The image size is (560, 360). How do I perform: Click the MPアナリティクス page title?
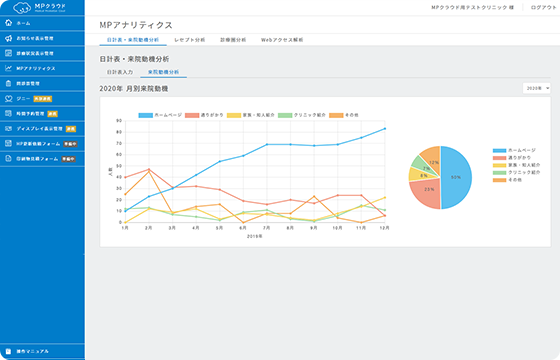pos(136,25)
